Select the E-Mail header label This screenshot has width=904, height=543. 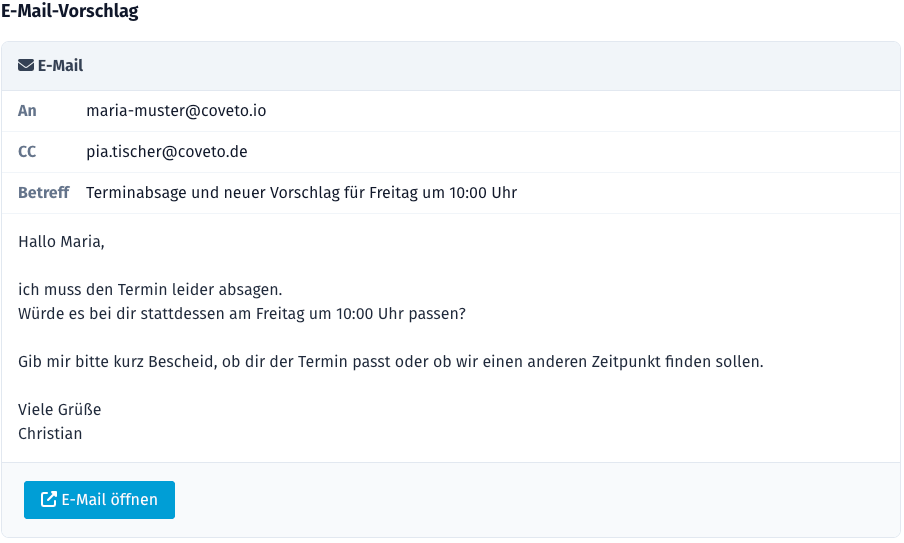tap(60, 66)
